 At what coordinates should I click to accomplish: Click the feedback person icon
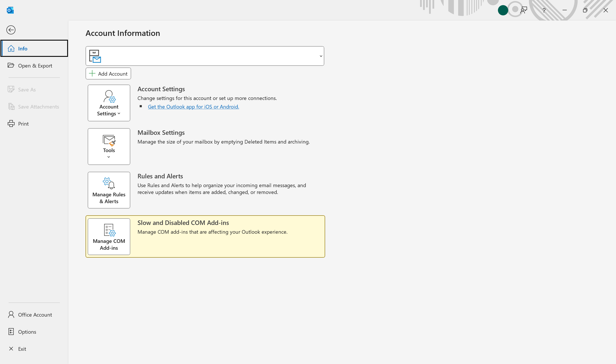pos(524,10)
